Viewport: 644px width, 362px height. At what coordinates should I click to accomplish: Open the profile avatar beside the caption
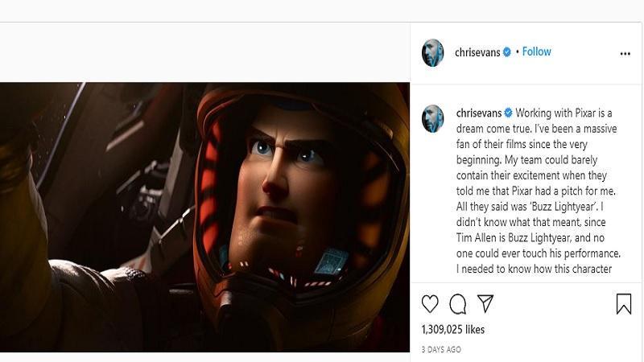tap(433, 118)
